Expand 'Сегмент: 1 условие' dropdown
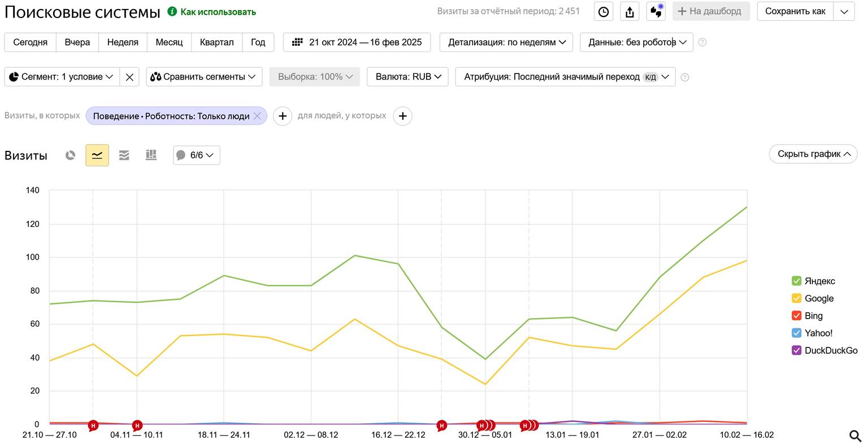Screen dimensions: 868x448 tap(62, 77)
